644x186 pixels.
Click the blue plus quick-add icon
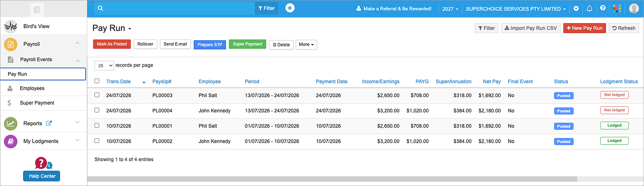290,8
